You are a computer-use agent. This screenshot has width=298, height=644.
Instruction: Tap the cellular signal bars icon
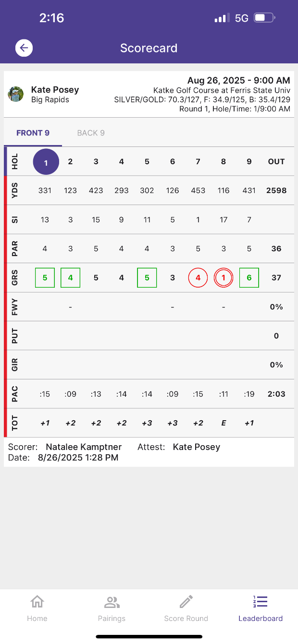[221, 18]
